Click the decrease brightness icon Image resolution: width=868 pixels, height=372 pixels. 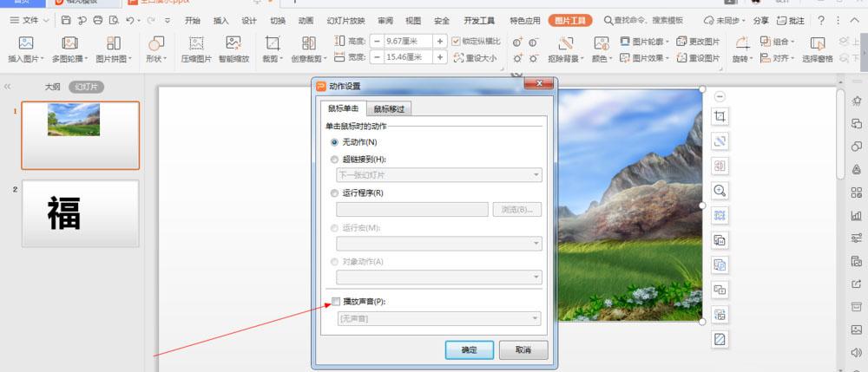[x=533, y=58]
